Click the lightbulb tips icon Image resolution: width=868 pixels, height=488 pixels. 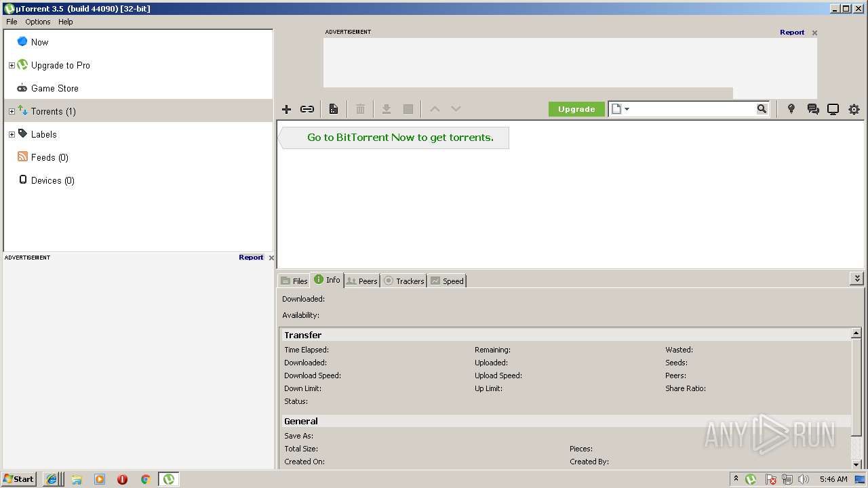click(791, 109)
